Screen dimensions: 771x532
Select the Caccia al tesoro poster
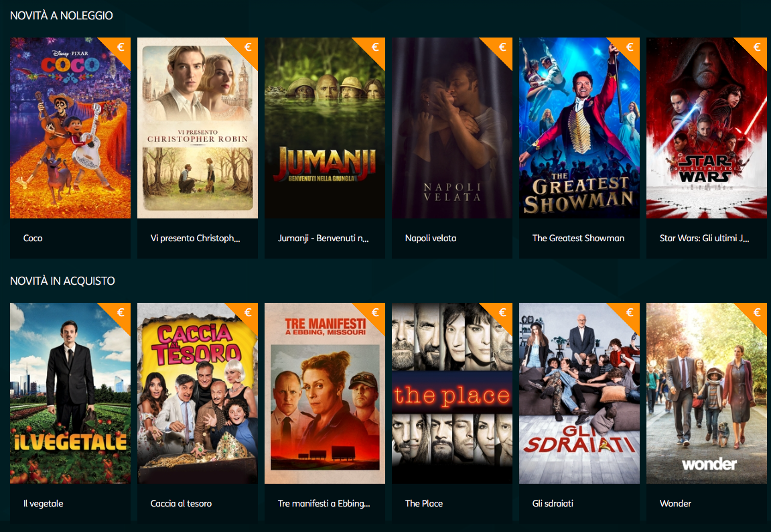(197, 393)
